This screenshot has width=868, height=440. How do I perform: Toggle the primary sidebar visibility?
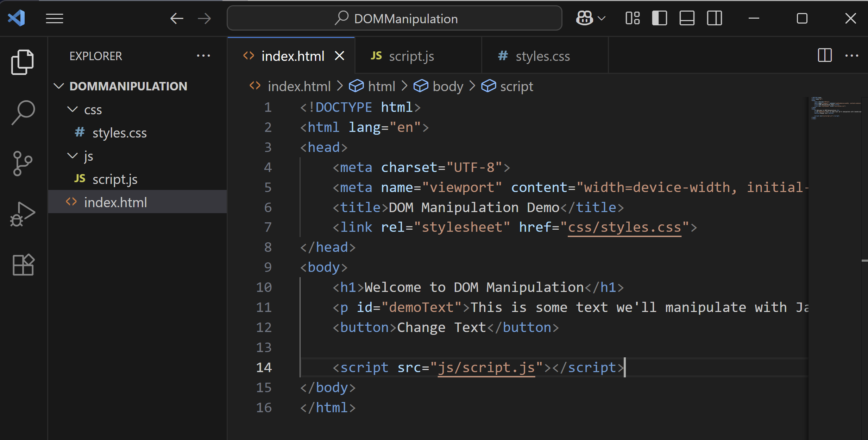point(659,18)
